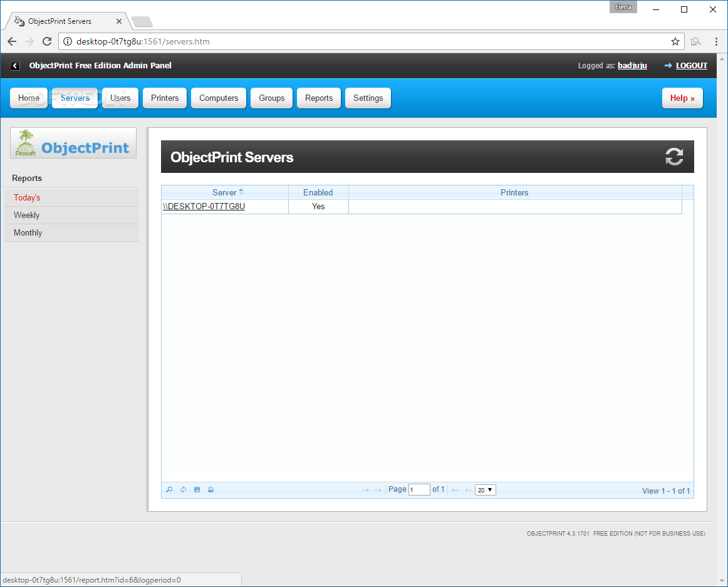
Task: Click browser forward arrow
Action: (29, 41)
